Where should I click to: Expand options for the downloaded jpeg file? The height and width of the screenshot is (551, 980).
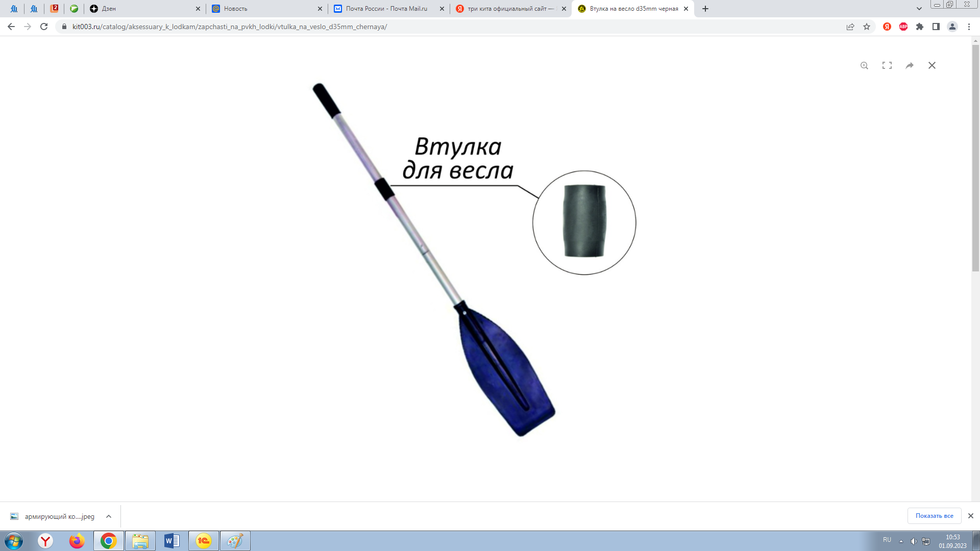109,516
